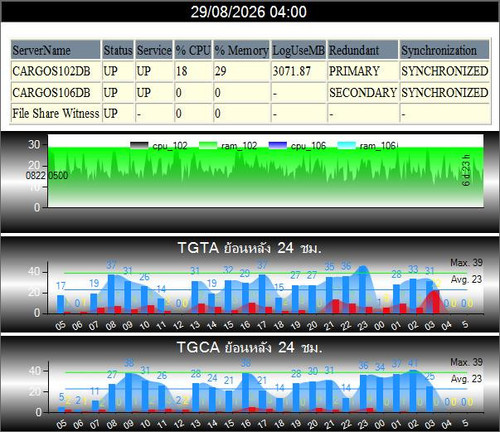The image size is (500, 432).
Task: Click SYNCHRONIZED in the CARGOS106DB row
Action: (x=445, y=92)
